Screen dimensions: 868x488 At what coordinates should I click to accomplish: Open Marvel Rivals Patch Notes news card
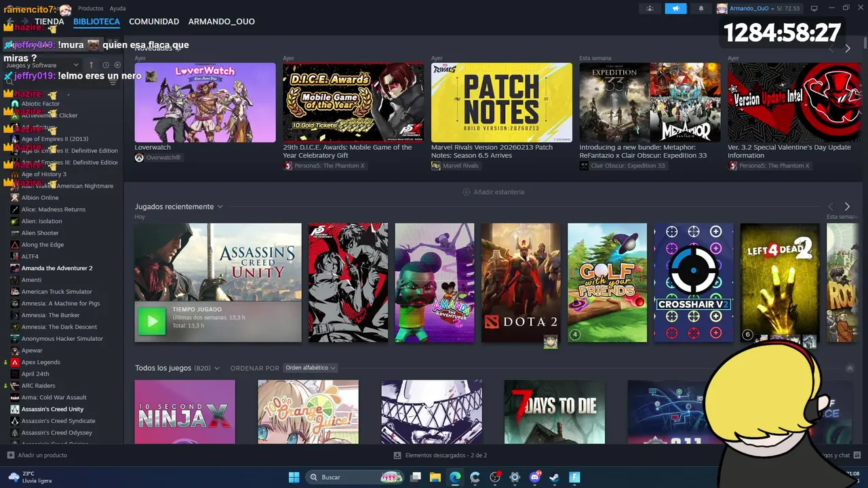pyautogui.click(x=502, y=102)
